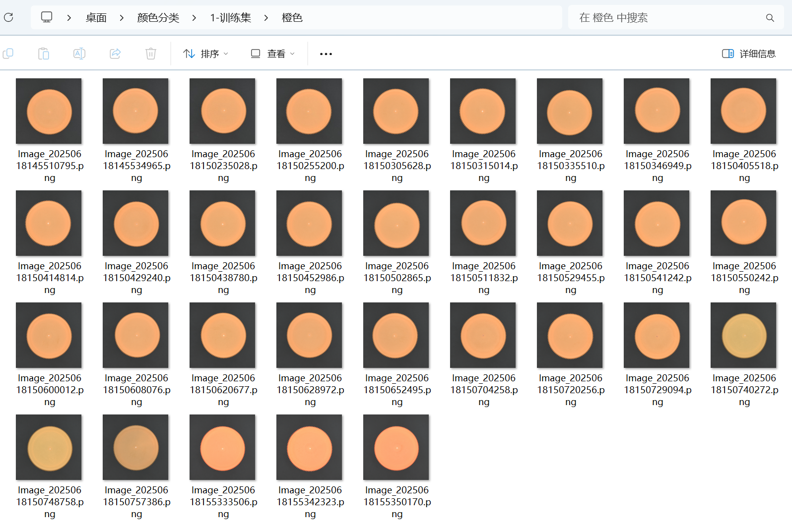Click the 在 橙色 中搜索 search field
The width and height of the screenshot is (792, 532).
(665, 18)
